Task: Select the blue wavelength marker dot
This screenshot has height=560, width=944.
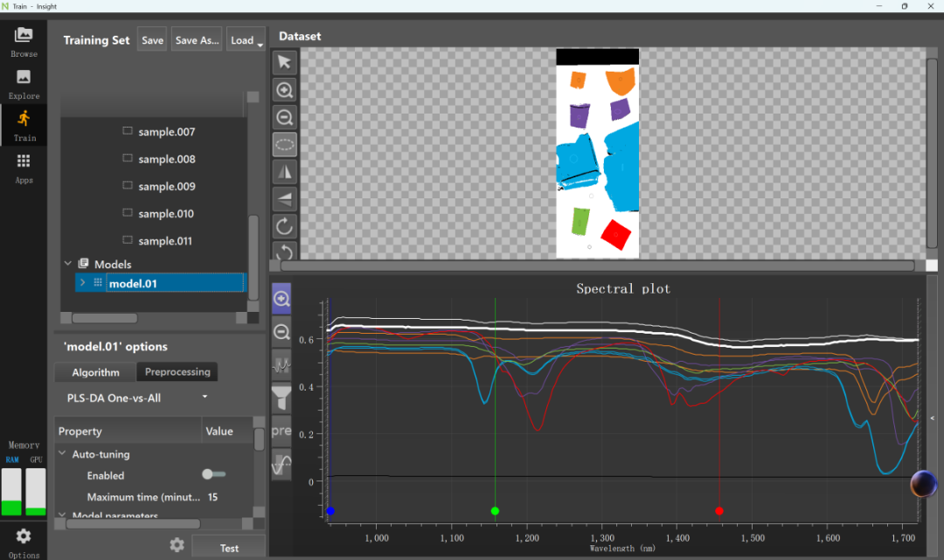Action: (330, 511)
